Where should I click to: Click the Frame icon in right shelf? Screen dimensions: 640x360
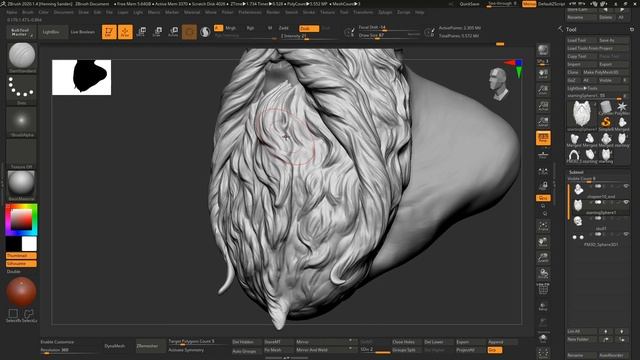(543, 227)
